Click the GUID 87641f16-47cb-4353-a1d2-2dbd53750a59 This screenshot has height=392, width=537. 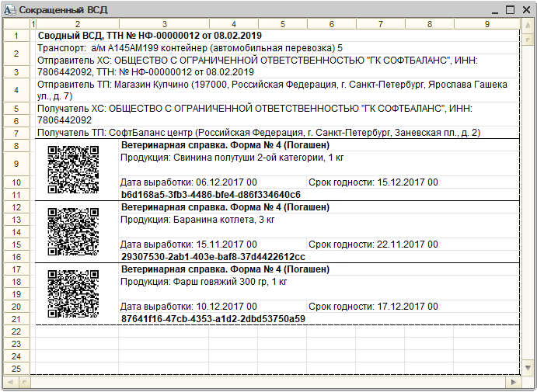[213, 319]
